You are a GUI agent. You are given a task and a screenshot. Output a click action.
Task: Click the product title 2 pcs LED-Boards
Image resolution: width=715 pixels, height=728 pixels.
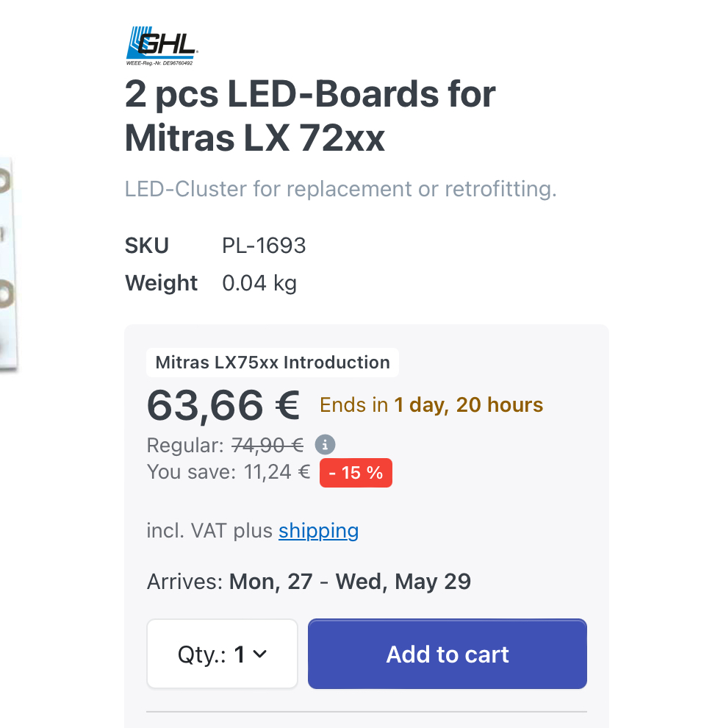click(310, 115)
